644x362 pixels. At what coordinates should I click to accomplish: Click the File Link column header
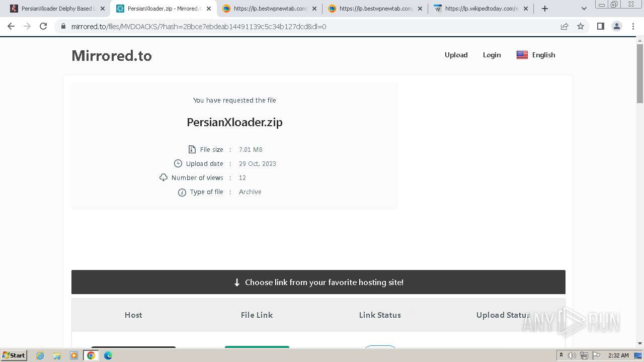tap(257, 315)
